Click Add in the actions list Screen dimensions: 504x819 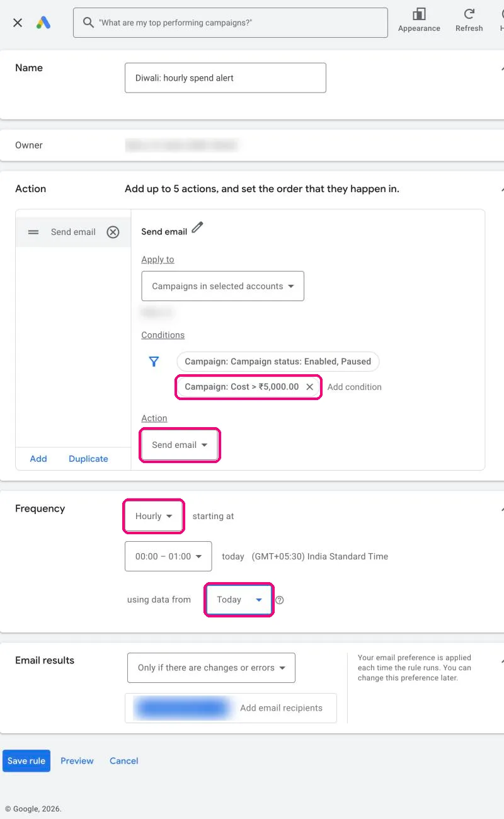coord(38,459)
